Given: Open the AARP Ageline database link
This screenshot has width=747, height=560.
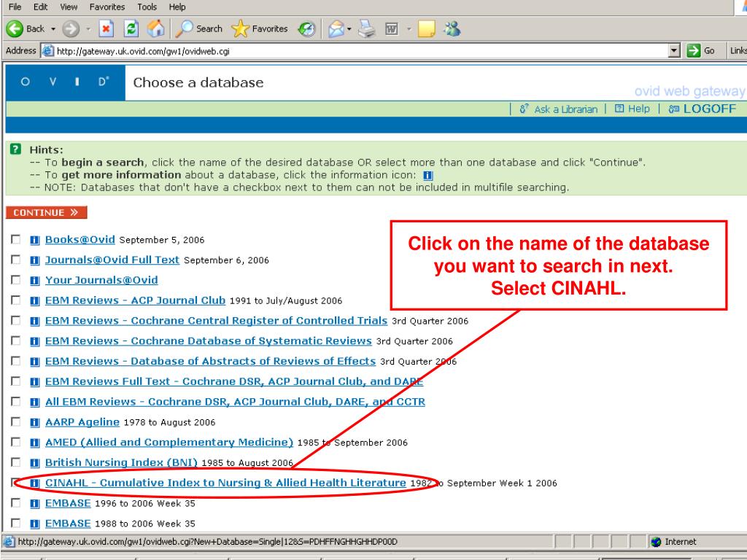Looking at the screenshot, I should (82, 422).
